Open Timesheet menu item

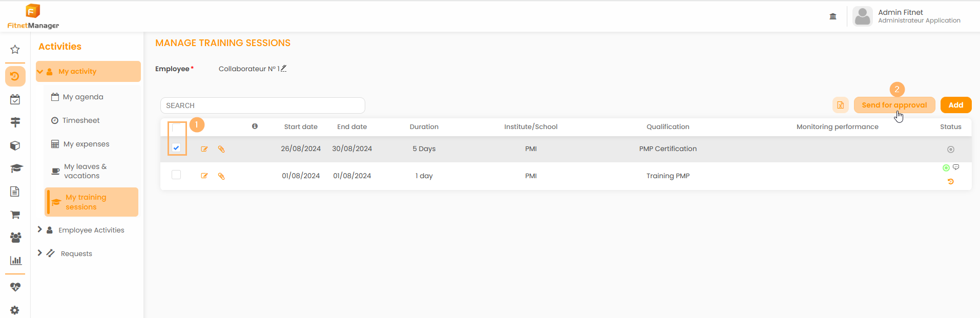click(81, 120)
